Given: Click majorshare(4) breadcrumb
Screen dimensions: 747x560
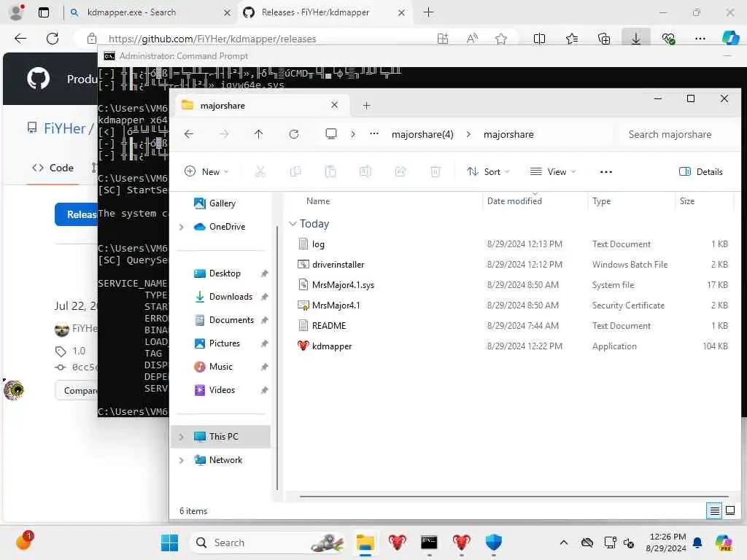Looking at the screenshot, I should click(x=422, y=135).
